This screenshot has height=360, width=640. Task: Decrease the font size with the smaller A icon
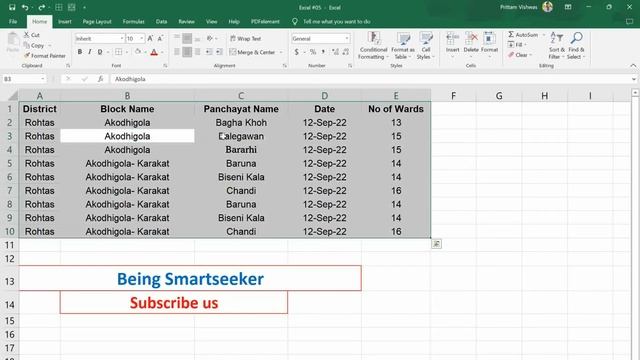click(x=160, y=38)
